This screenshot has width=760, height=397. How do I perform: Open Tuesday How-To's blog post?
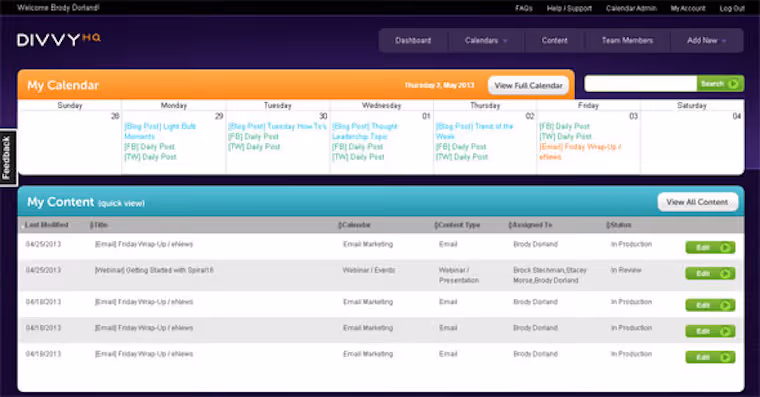point(277,126)
